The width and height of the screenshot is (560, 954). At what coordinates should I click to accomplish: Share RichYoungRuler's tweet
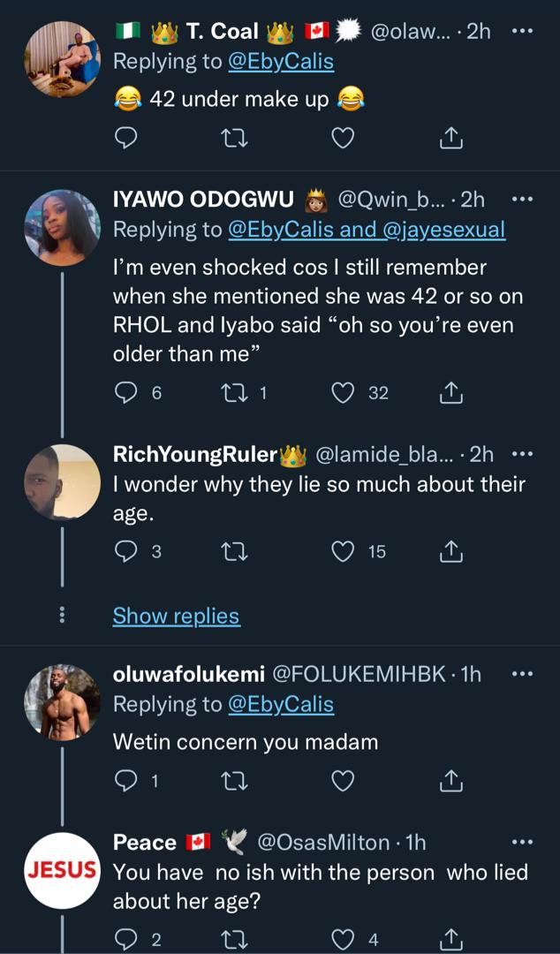point(450,551)
